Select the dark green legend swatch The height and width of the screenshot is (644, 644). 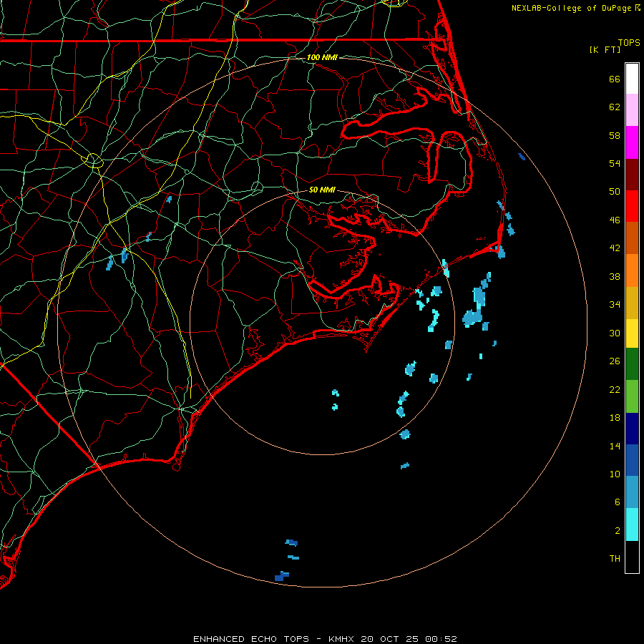click(632, 364)
